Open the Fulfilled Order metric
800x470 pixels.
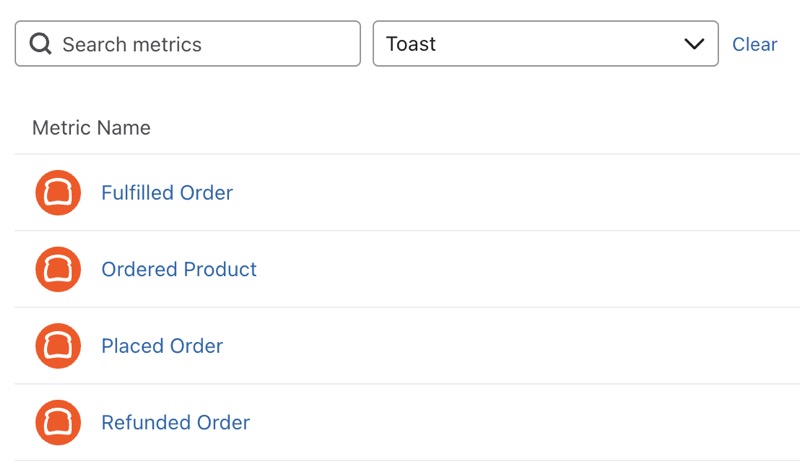pyautogui.click(x=167, y=193)
